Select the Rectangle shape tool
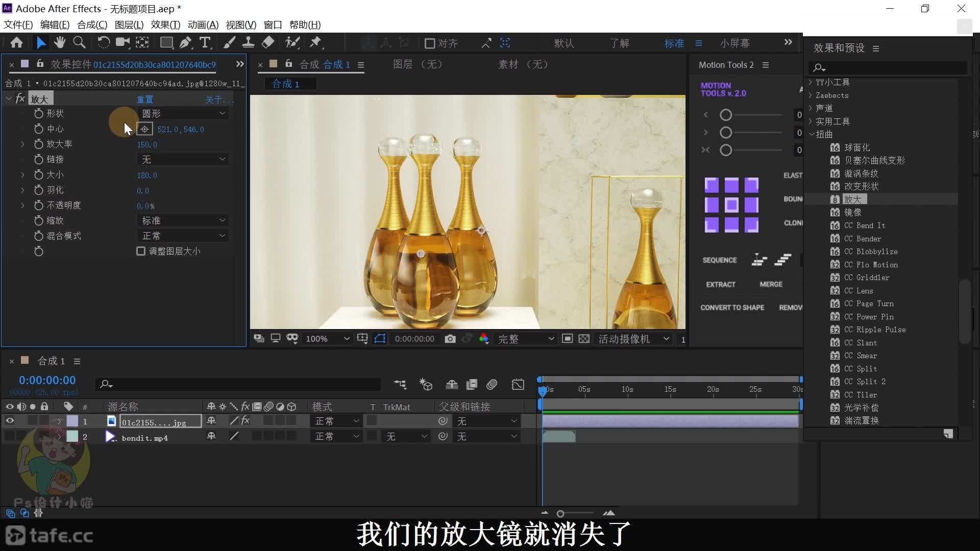This screenshot has width=980, height=551. pos(166,43)
